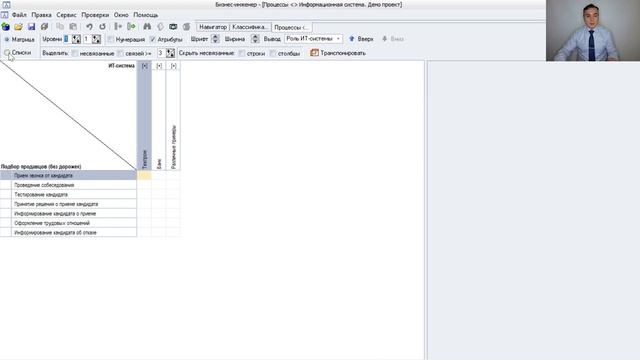Screen dimensions: 640x360
Task: Click the ИТ-система header label
Action: click(x=121, y=66)
